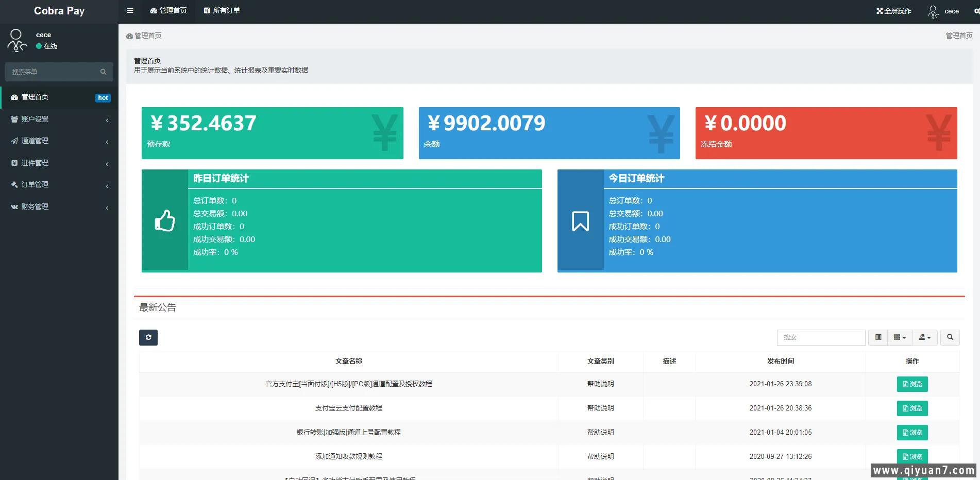This screenshot has width=980, height=480.
Task: Open the refresh announcements icon
Action: 148,337
